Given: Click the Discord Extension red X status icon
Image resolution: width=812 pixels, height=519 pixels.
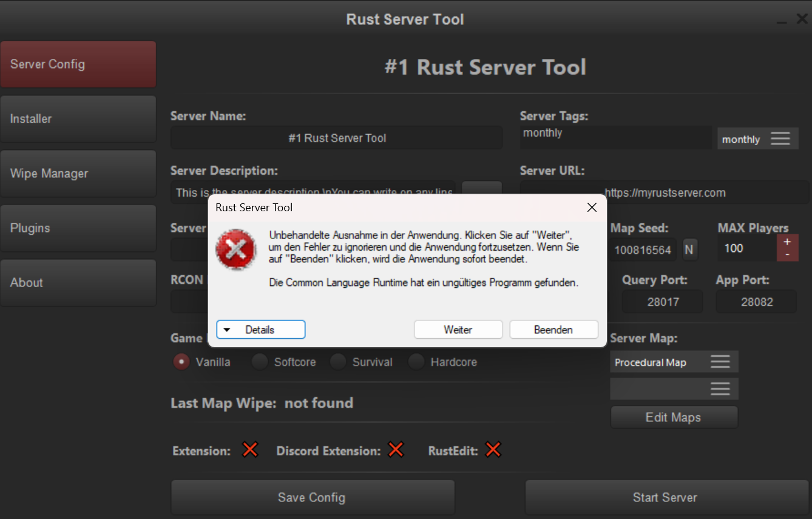Looking at the screenshot, I should pyautogui.click(x=396, y=450).
